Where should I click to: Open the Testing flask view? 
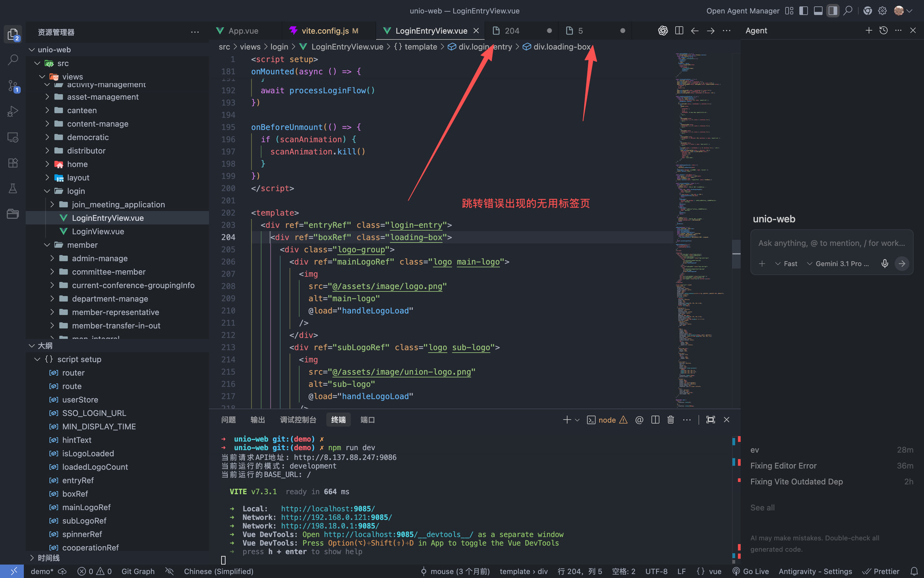[13, 188]
